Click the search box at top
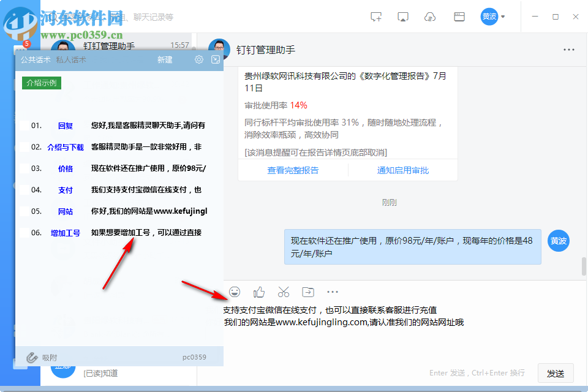This screenshot has height=392, width=588. point(113,17)
